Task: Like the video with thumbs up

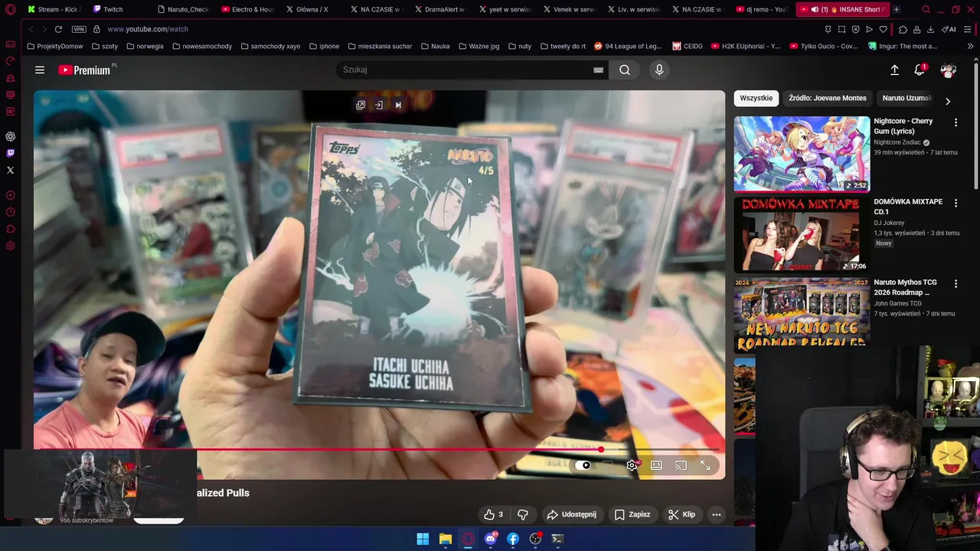Action: click(x=495, y=514)
